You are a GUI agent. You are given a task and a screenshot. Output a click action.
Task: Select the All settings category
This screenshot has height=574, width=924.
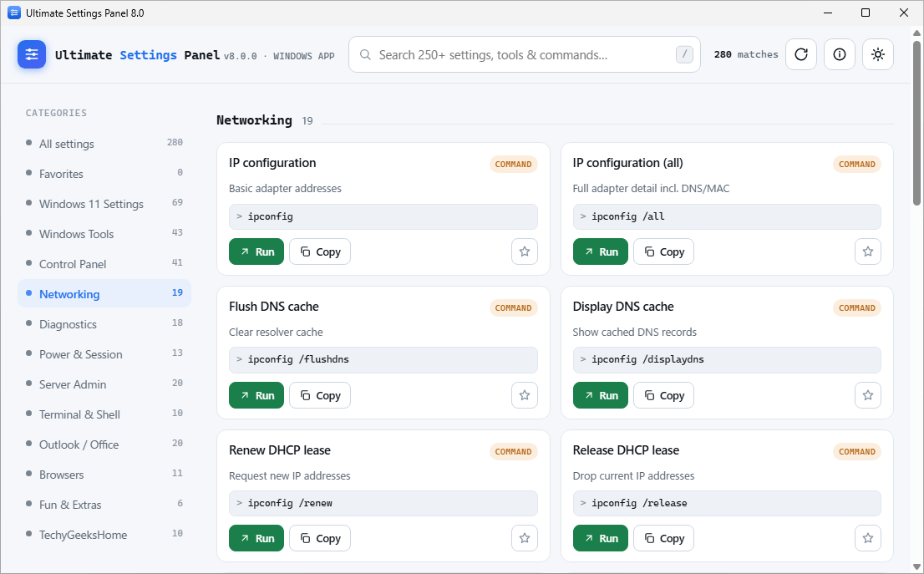104,143
